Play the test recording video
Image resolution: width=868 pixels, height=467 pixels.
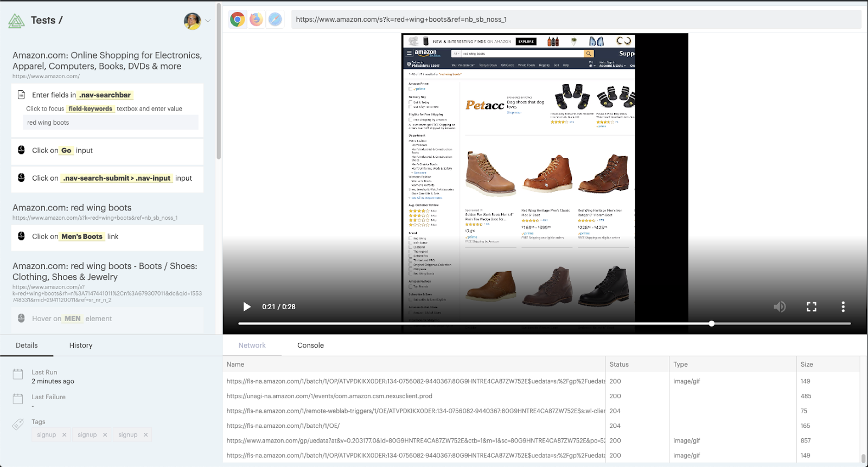tap(247, 307)
